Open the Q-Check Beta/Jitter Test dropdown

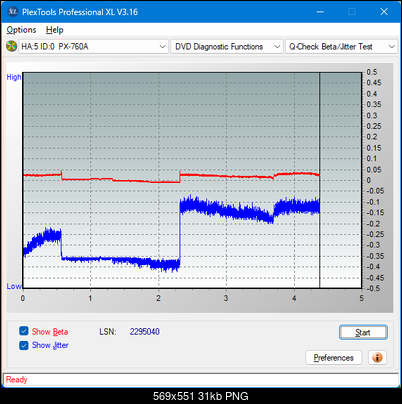point(342,47)
